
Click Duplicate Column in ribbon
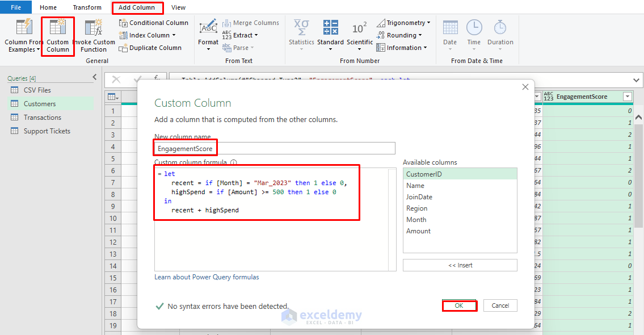click(150, 48)
